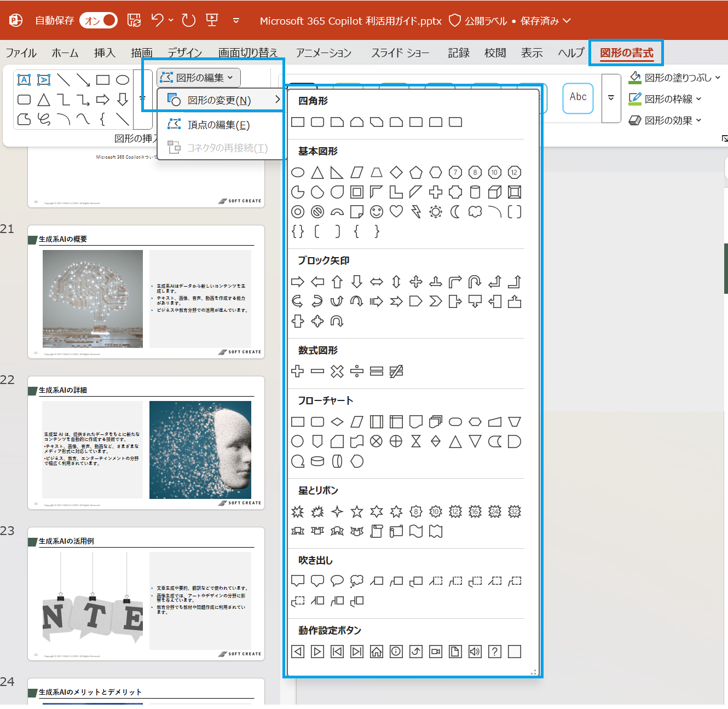728x709 pixels.
Task: Choose the diamond in 基本図形
Action: pos(396,173)
